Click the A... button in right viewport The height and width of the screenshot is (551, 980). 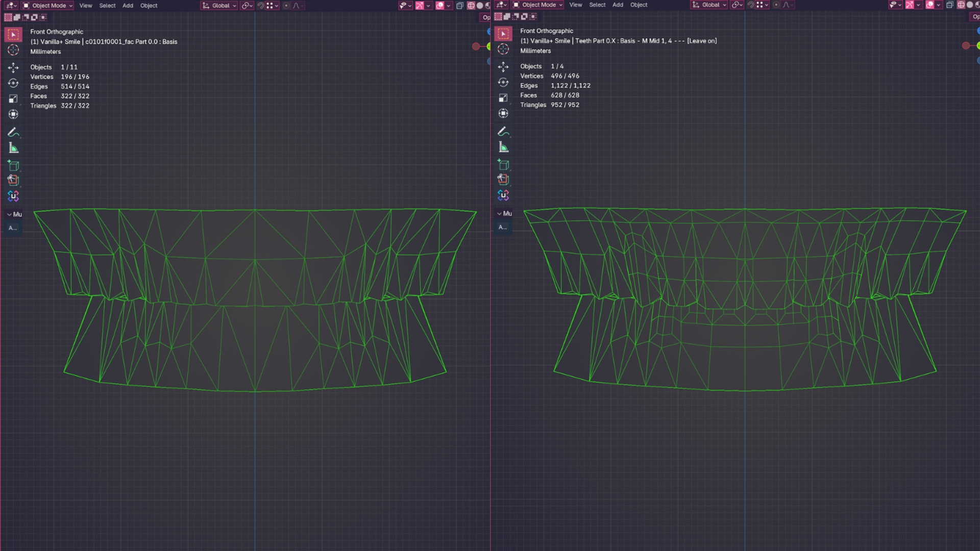[x=503, y=227]
